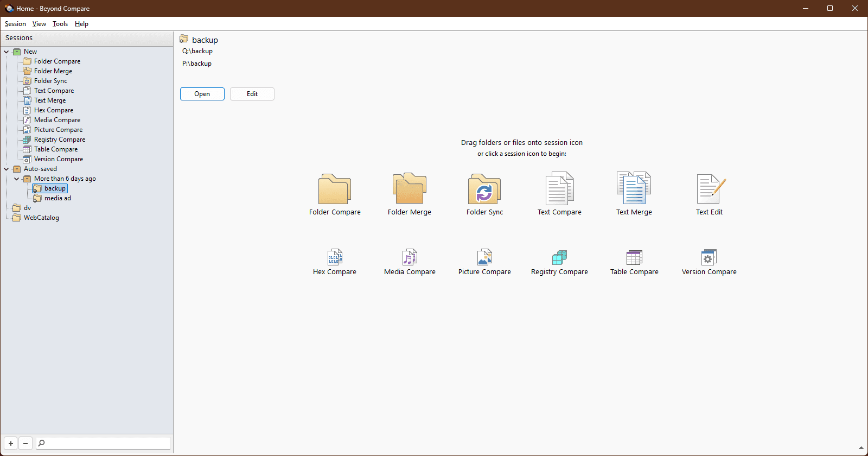This screenshot has width=868, height=456.
Task: Open the Session menu
Action: tap(15, 24)
